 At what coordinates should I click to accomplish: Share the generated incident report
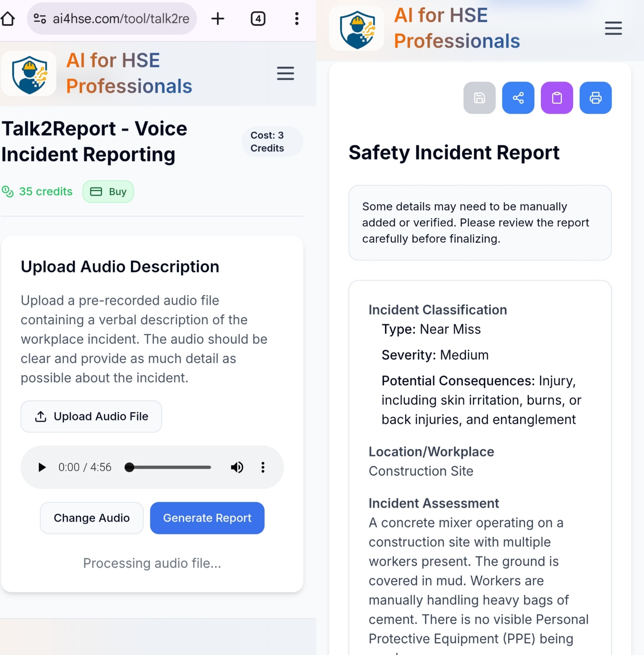pos(518,98)
